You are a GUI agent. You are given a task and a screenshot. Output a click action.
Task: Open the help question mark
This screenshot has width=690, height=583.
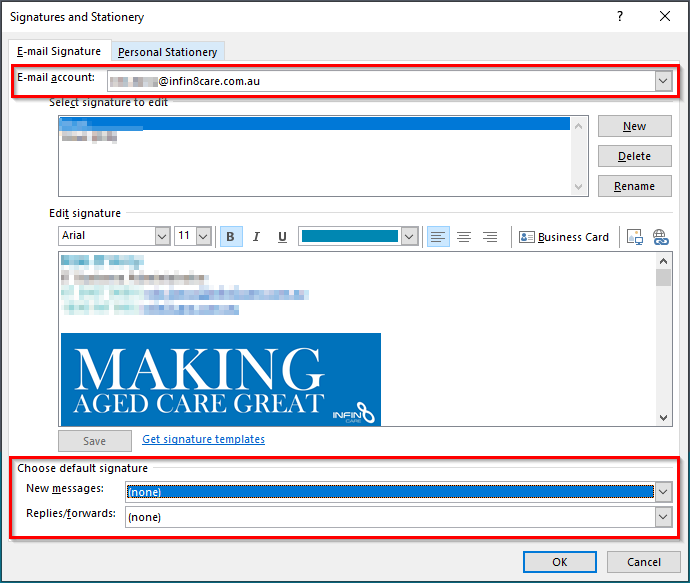click(x=621, y=16)
